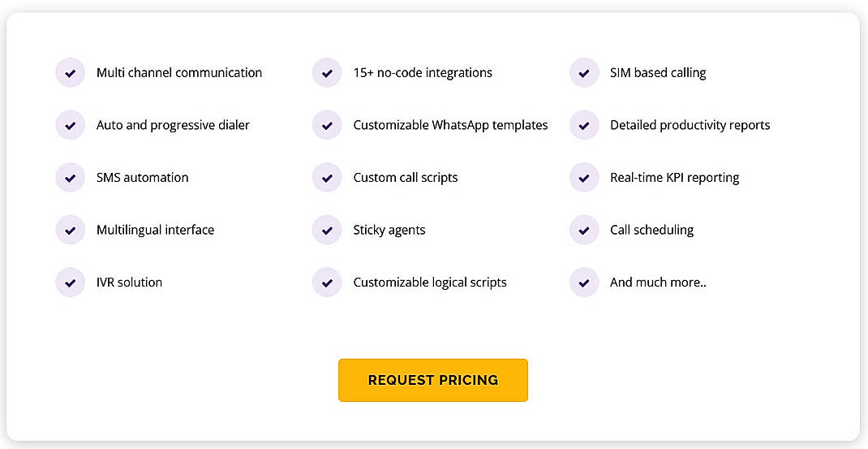Image resolution: width=868 pixels, height=449 pixels.
Task: Click the checkmark icon beside Call scheduling
Action: point(584,230)
